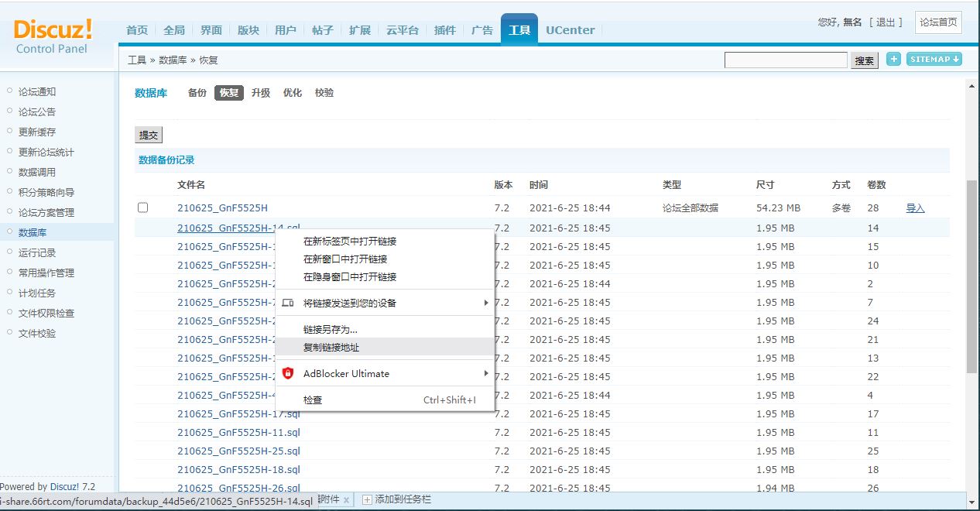Select 计划任务 in the sidebar
980x511 pixels.
click(x=37, y=293)
